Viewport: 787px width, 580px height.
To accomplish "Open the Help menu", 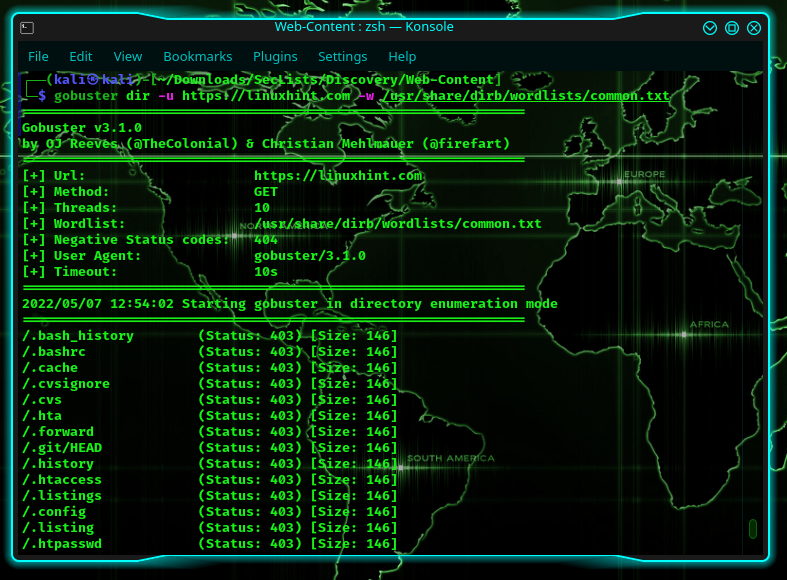I will [402, 57].
